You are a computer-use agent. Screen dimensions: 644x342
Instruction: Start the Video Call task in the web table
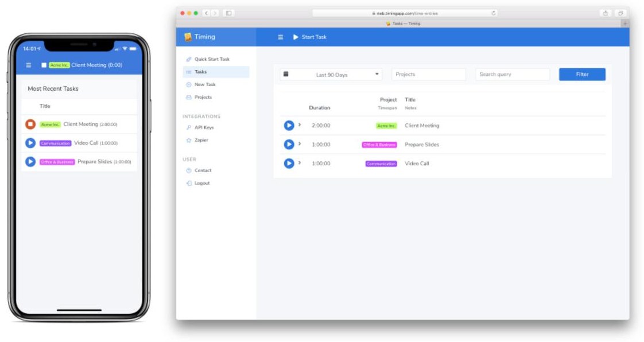click(289, 164)
